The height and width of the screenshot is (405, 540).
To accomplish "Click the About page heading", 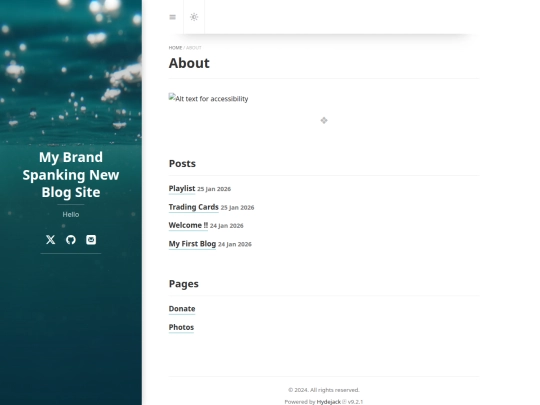I will 189,63.
